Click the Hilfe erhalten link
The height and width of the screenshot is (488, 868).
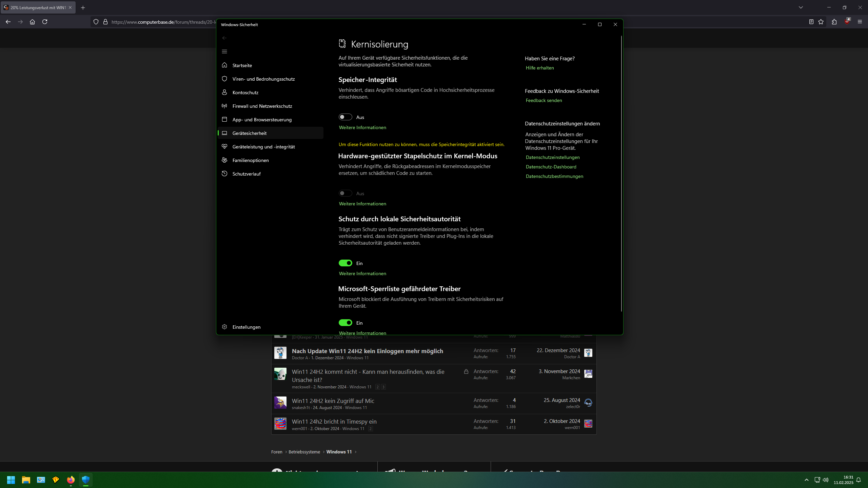pos(539,67)
